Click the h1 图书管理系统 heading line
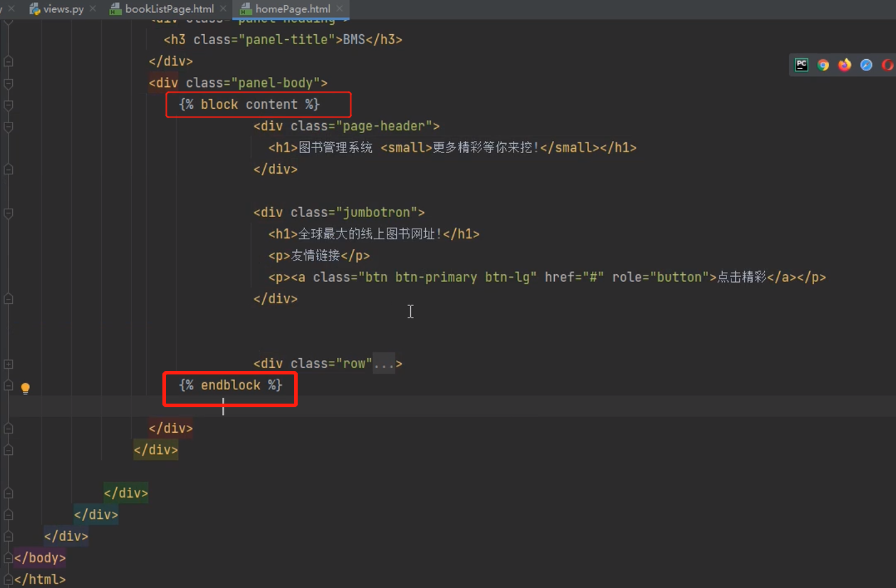Image resolution: width=896 pixels, height=588 pixels. pyautogui.click(x=452, y=148)
